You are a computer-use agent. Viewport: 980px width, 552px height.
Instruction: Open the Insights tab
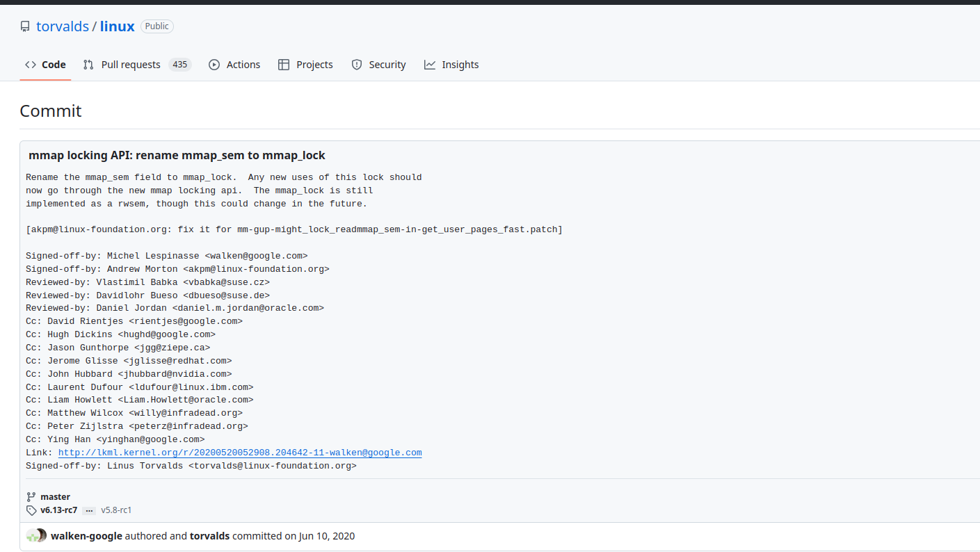[x=460, y=65]
